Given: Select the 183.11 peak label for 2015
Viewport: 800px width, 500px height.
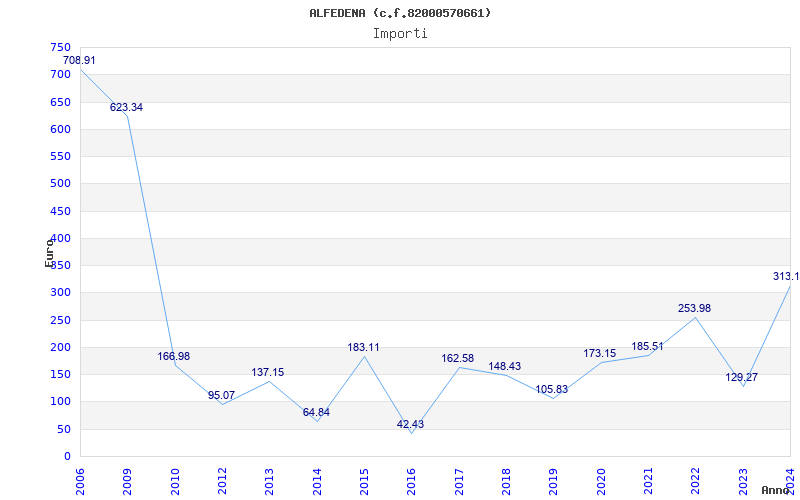Looking at the screenshot, I should (363, 347).
